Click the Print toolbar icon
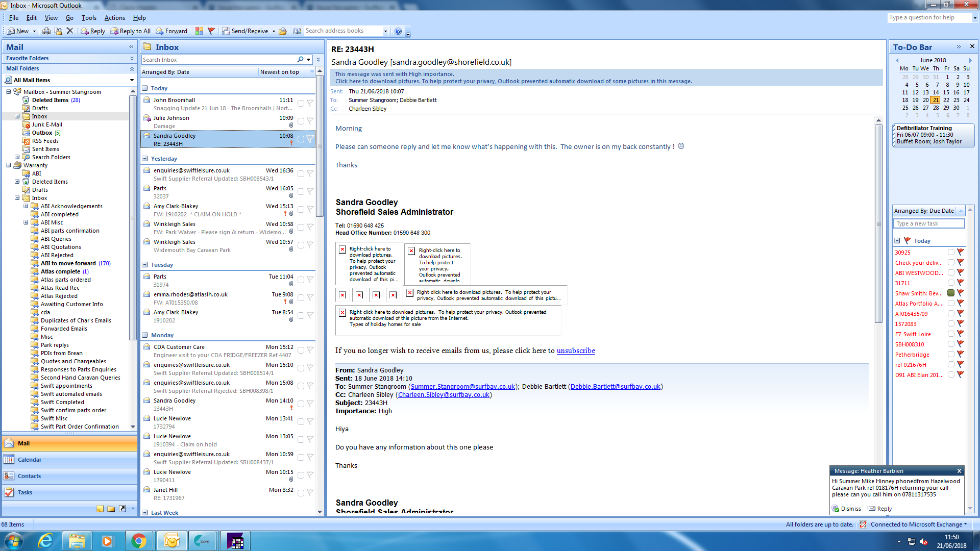 point(46,31)
